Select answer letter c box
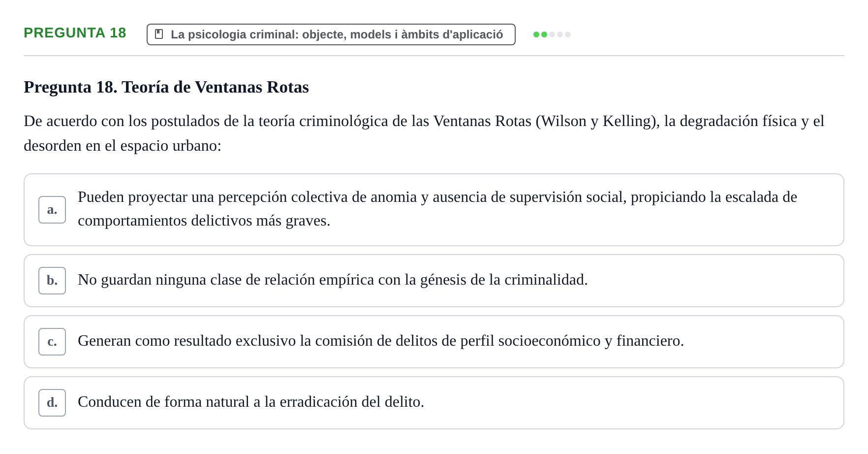Viewport: 868px width, 454px height. [52, 342]
